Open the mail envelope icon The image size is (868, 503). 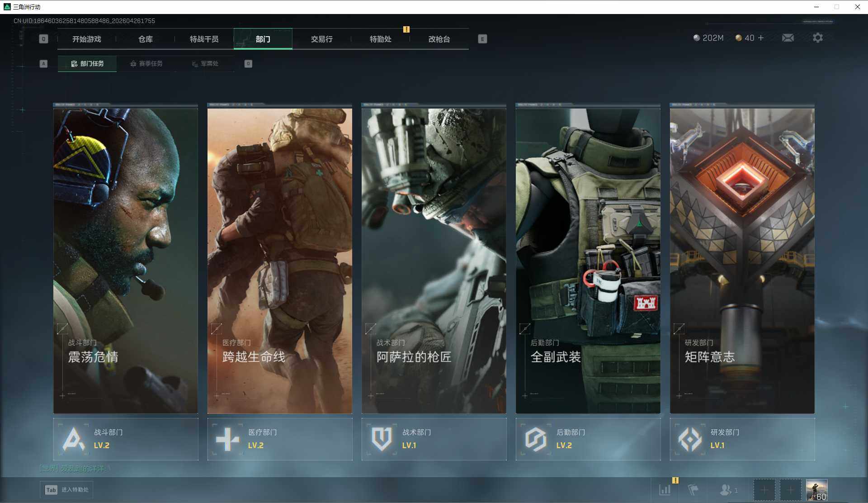pyautogui.click(x=788, y=38)
